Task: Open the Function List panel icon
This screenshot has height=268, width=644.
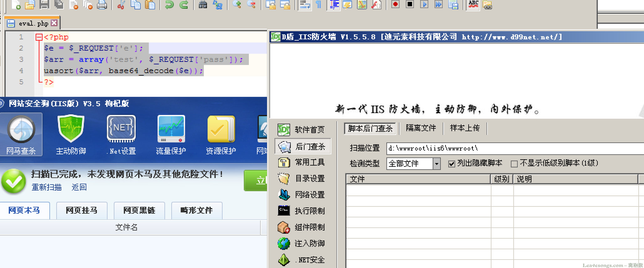Action: 376,4
